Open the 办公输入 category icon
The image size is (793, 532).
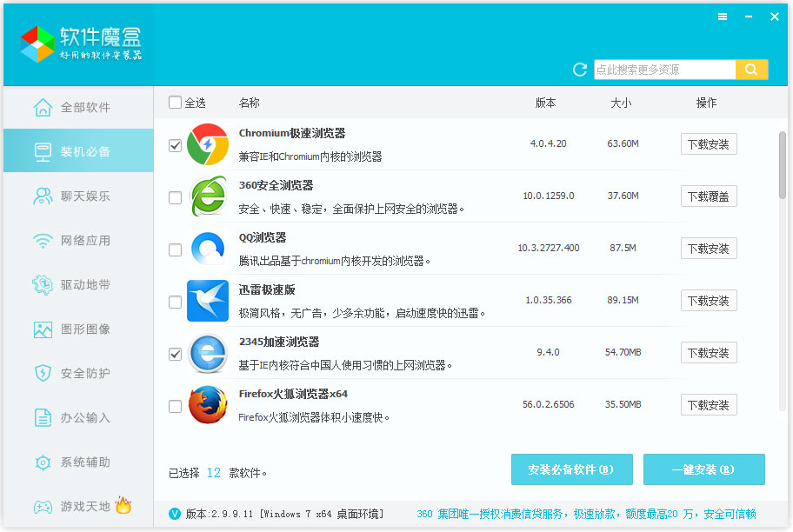coord(42,418)
